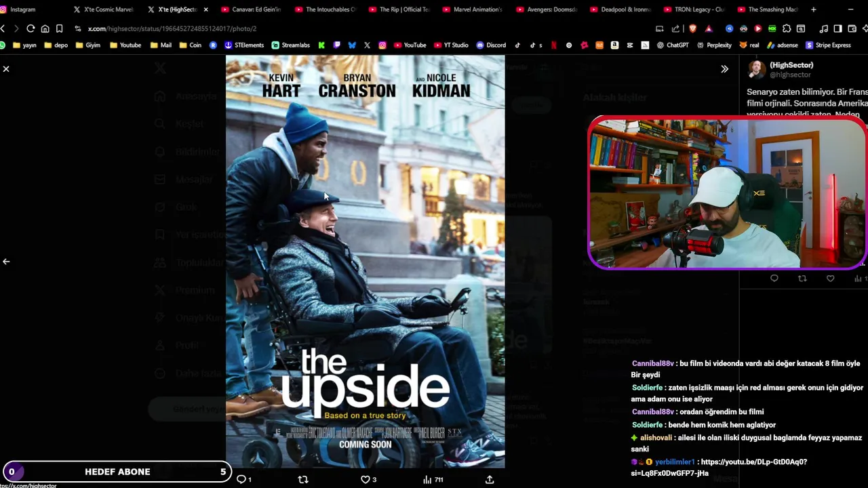Click the HighSector profile avatar
This screenshot has height=488, width=868.
[755, 70]
